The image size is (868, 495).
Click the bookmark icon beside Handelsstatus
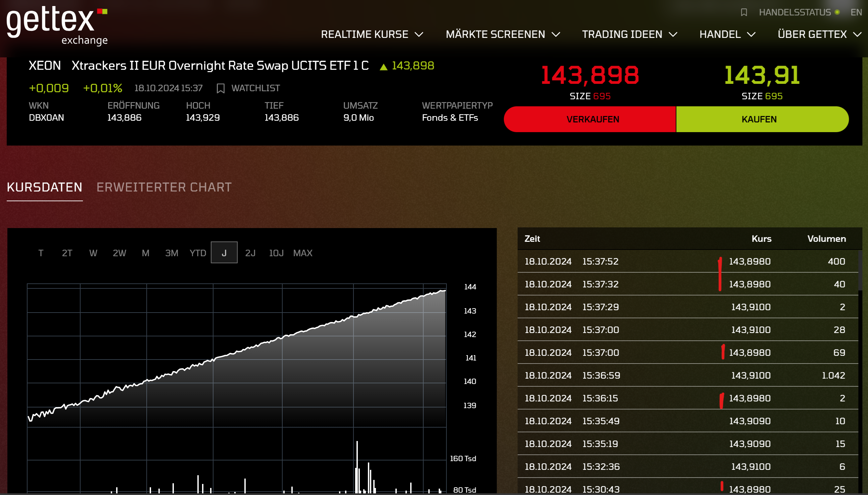click(x=744, y=13)
